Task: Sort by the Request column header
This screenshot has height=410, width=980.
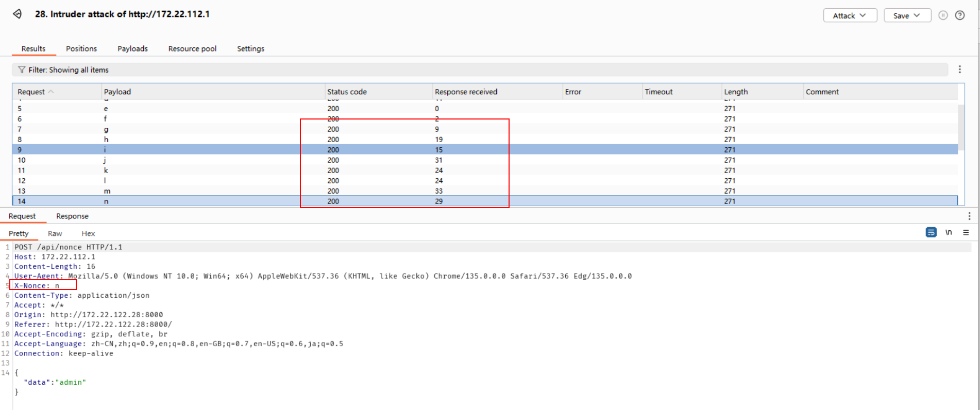Action: [x=57, y=92]
